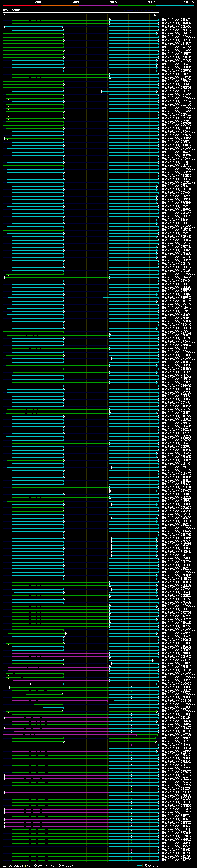Click hit label UniRef100_B5XE05
This screenshot has height=868, width=197.
click(177, 57)
